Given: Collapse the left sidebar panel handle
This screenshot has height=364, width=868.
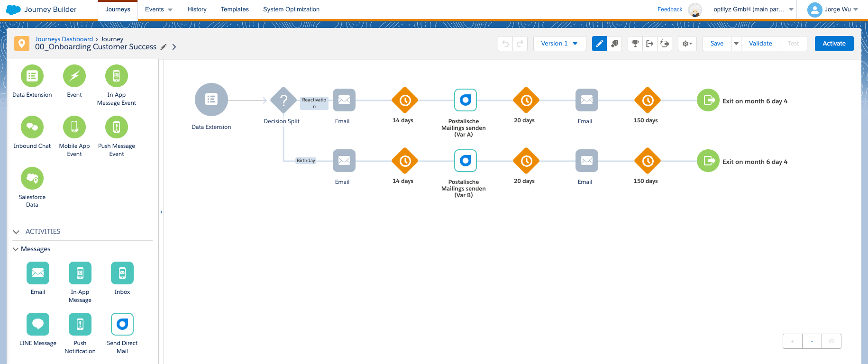Looking at the screenshot, I should [x=161, y=212].
